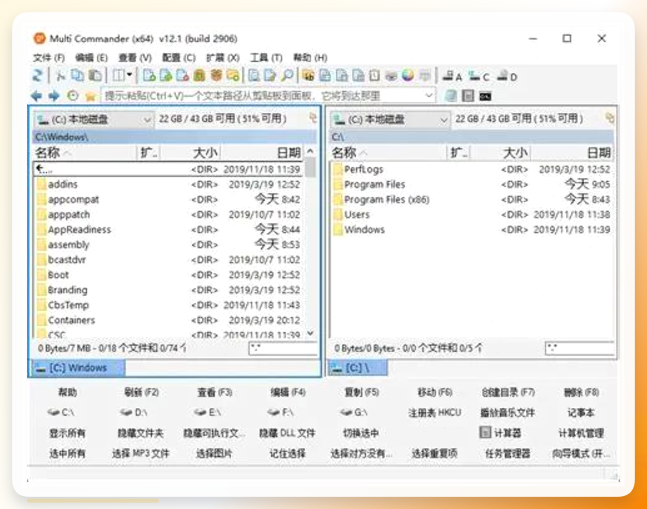
Task: Open the history clock icon
Action: point(73,96)
